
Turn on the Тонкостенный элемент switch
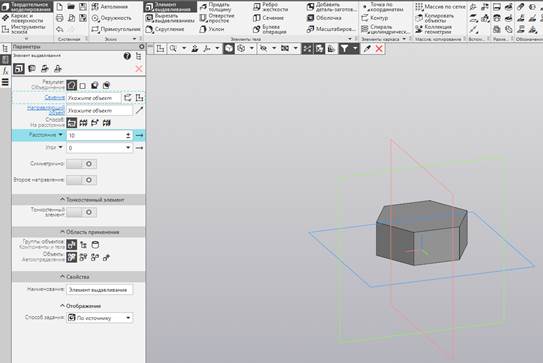[82, 212]
